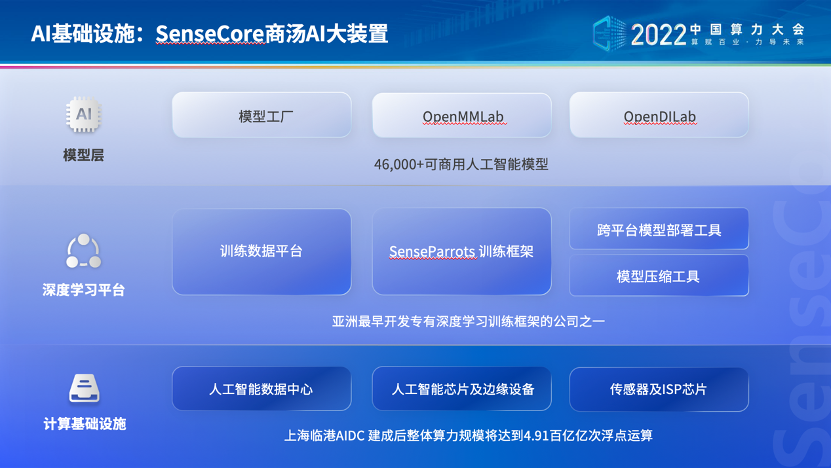Click the 模型层 label
832x468 pixels.
click(83, 155)
